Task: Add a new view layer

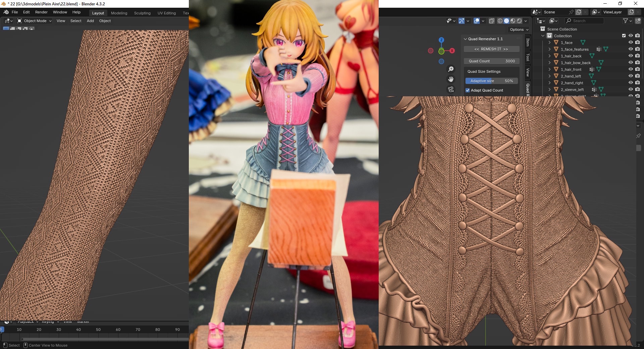Action: click(x=631, y=12)
